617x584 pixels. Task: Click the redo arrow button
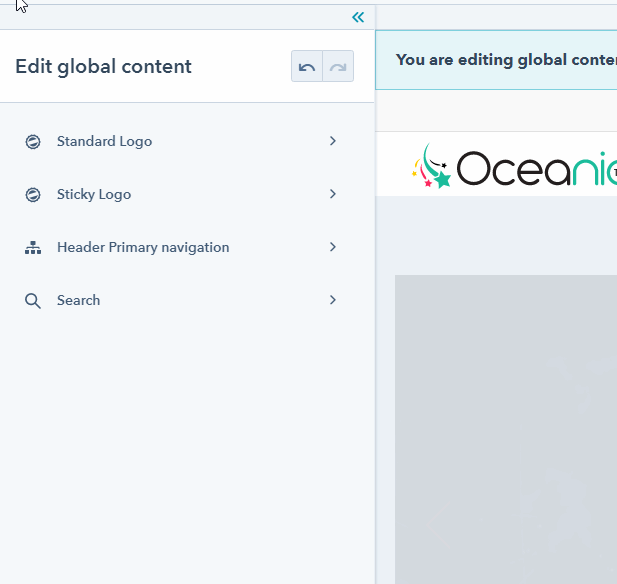pyautogui.click(x=338, y=67)
